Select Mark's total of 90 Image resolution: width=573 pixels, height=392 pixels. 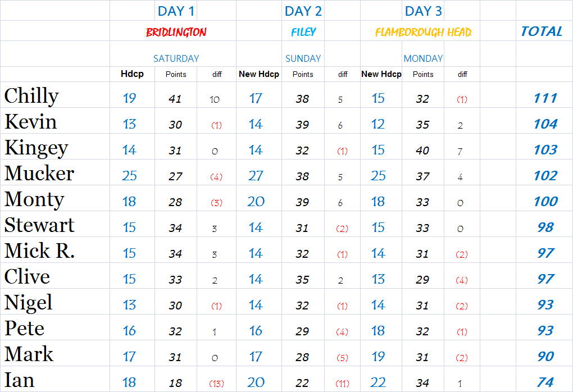click(545, 356)
